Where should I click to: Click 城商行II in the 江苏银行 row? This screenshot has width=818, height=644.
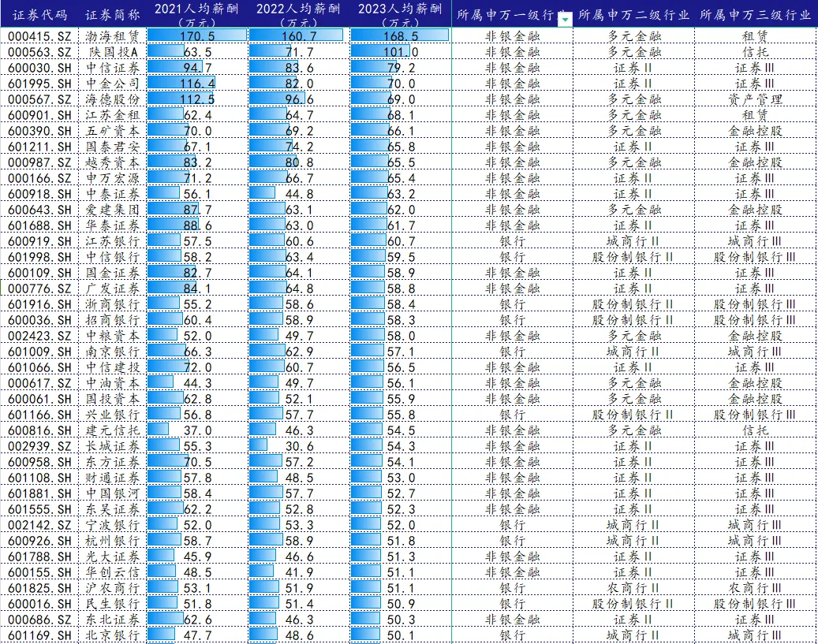634,241
